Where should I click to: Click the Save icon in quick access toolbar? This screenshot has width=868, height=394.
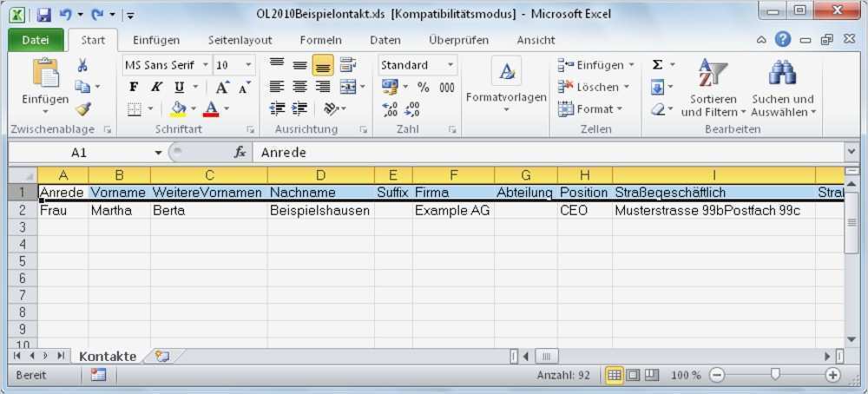click(x=43, y=14)
